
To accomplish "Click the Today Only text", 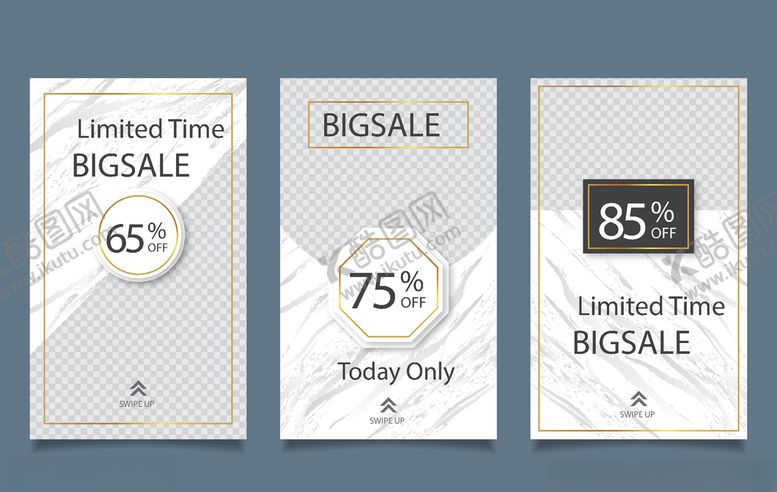I will [396, 373].
